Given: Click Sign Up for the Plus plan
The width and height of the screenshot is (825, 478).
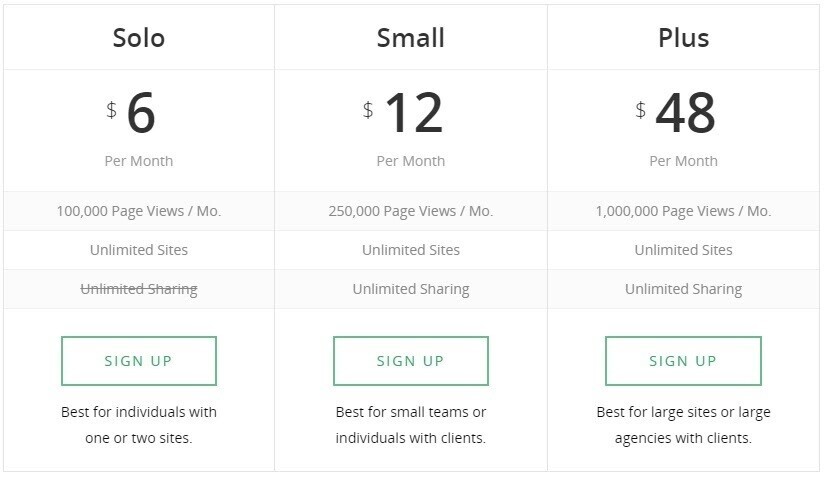Looking at the screenshot, I should tap(683, 361).
